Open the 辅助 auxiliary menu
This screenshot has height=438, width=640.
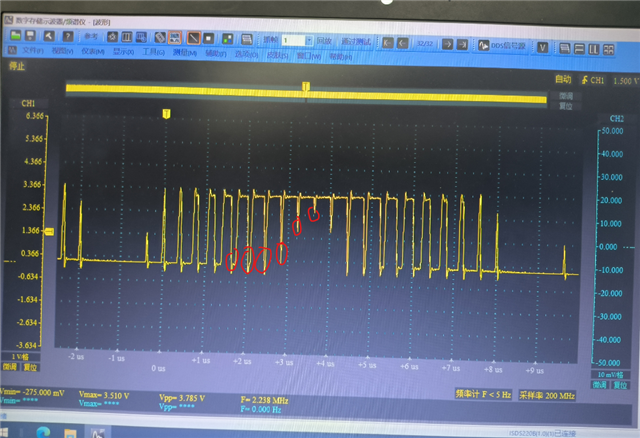[216, 53]
